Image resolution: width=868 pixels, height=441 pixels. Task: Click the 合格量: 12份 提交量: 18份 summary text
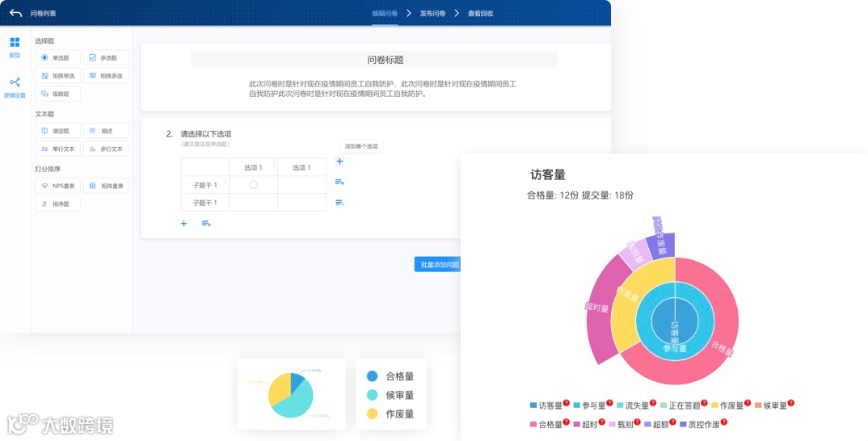point(580,195)
